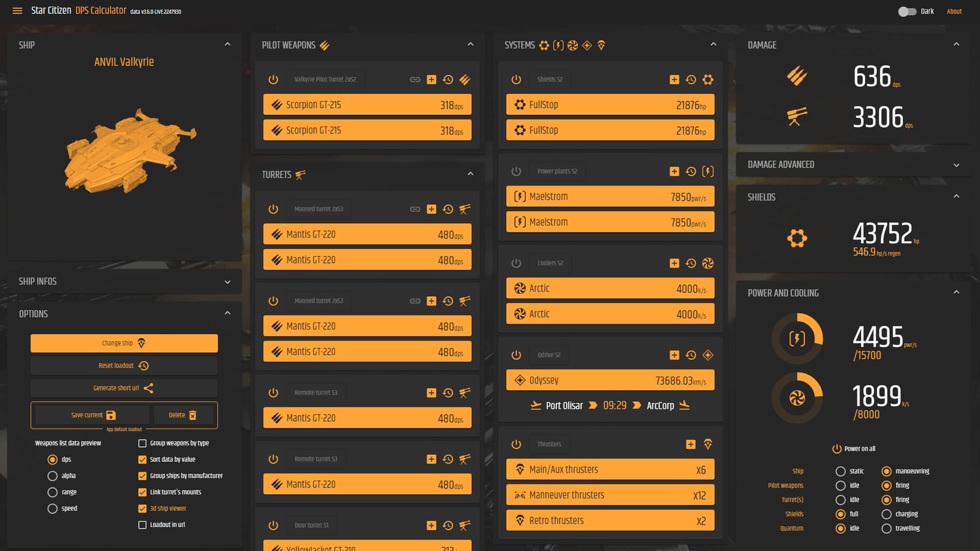Toggle power for Qdrive S2
The width and height of the screenshot is (980, 551).
[516, 355]
